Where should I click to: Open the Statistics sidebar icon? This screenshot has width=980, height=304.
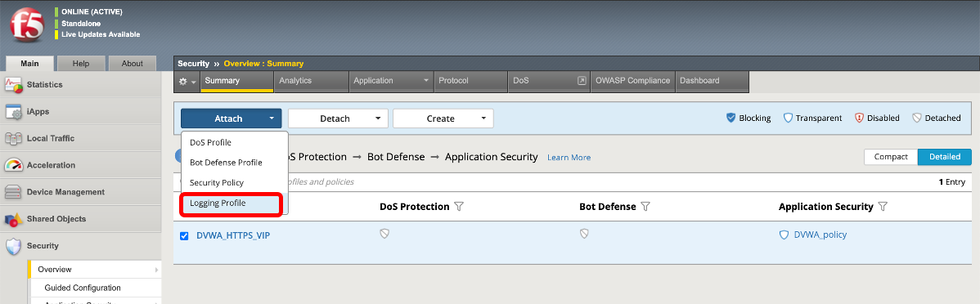(14, 84)
